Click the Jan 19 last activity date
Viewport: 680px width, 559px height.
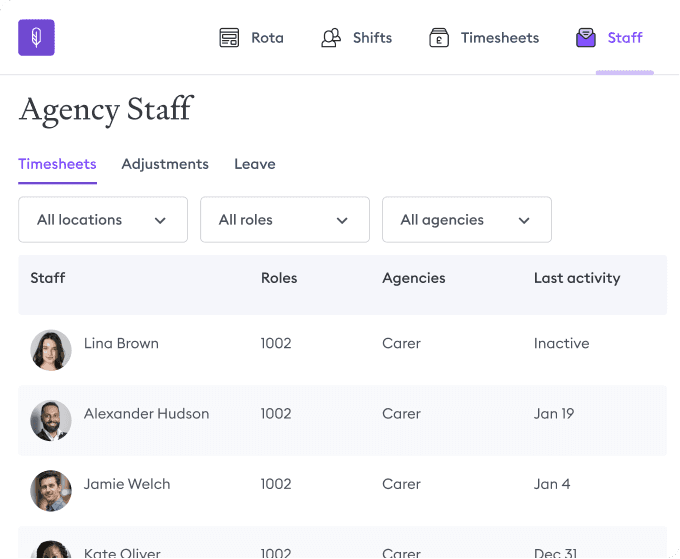pyautogui.click(x=554, y=413)
